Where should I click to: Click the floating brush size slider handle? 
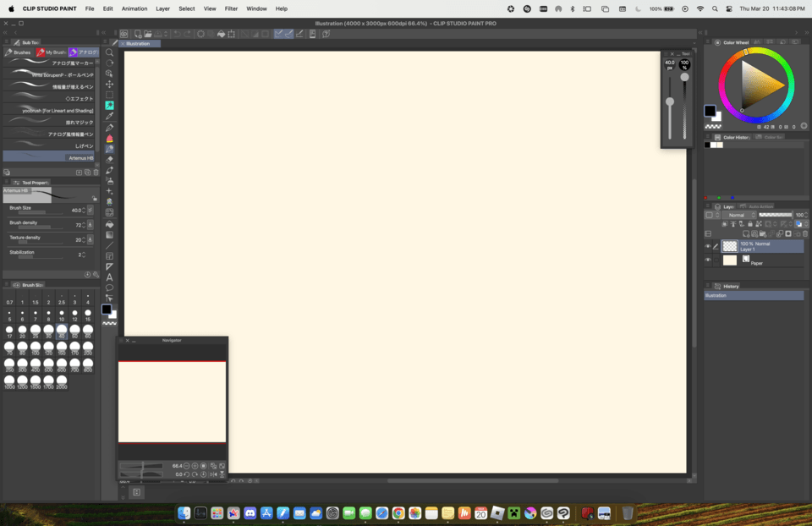[x=670, y=101]
